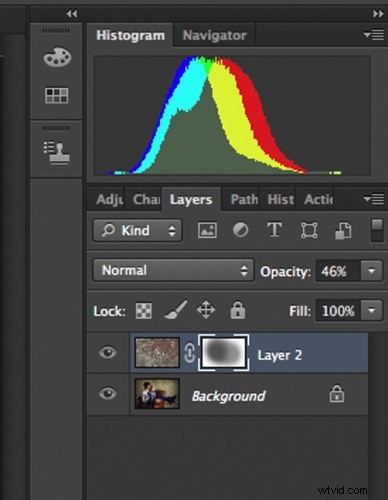Click the Opacity label
This screenshot has height=500, width=388.
(285, 272)
